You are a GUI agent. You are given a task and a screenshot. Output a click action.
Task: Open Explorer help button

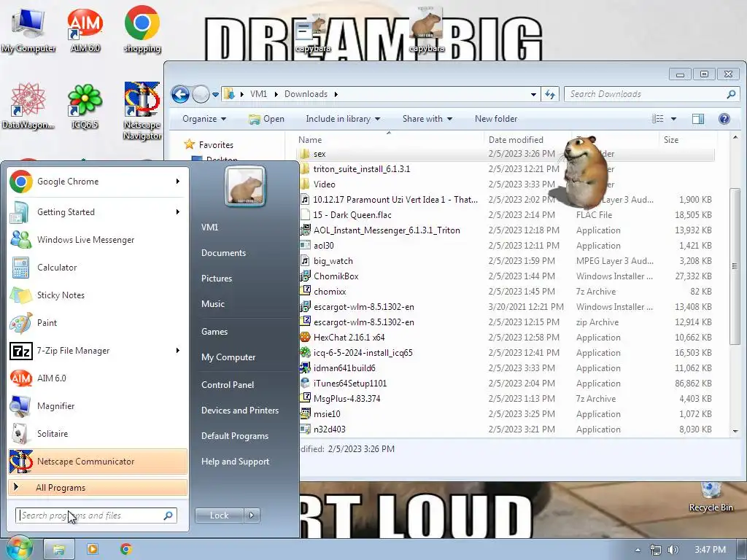[x=724, y=119]
